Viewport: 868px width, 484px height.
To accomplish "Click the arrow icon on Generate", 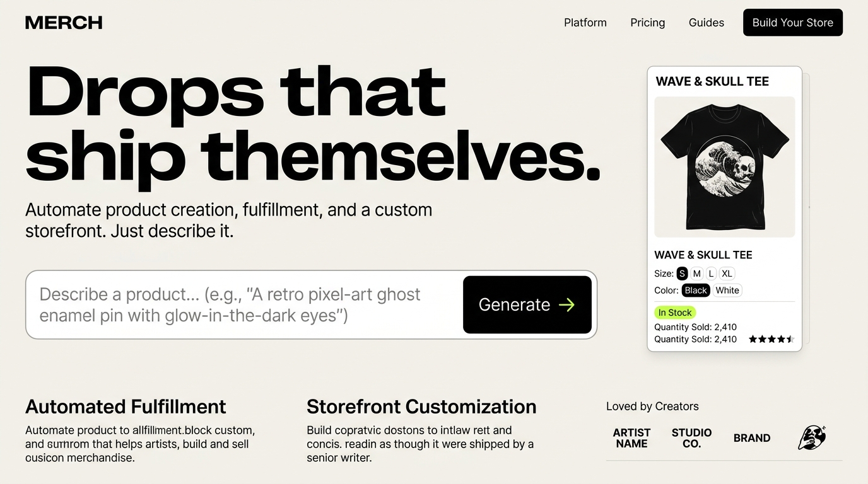I will point(567,305).
